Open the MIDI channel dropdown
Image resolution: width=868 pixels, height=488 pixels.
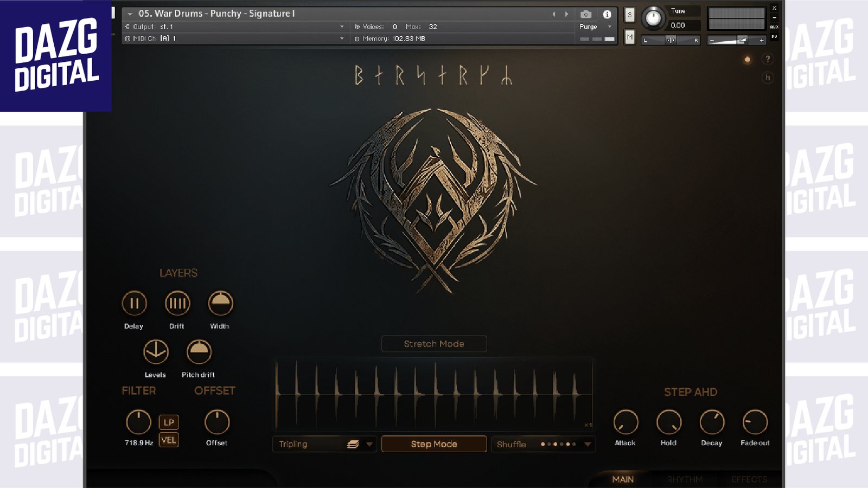pos(234,38)
